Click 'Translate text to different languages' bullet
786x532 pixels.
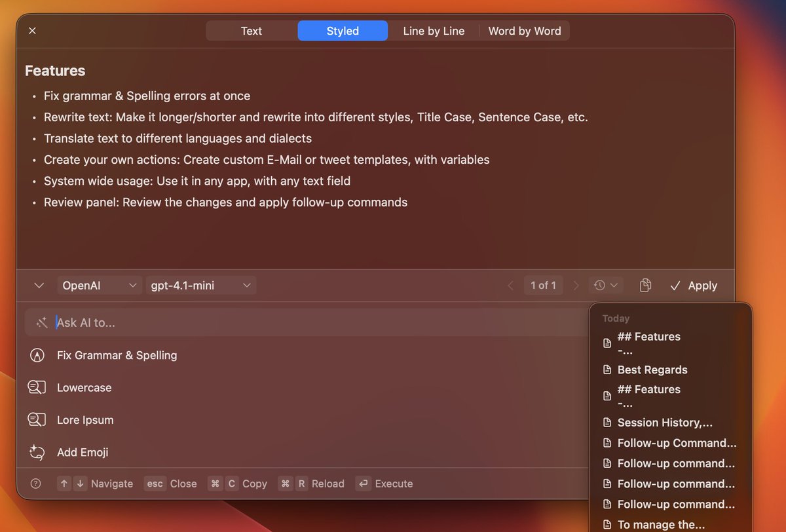coord(178,138)
